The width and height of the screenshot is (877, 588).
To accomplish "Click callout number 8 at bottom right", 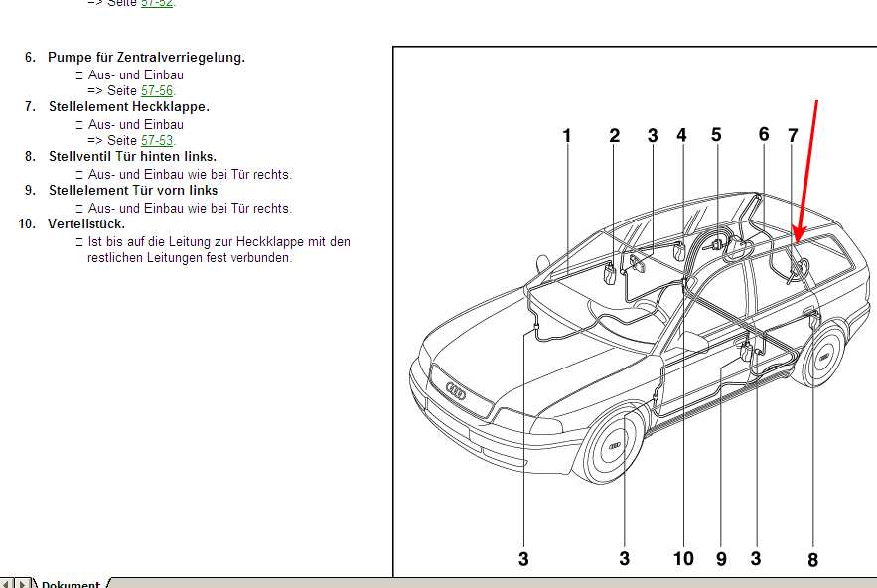I will (x=812, y=560).
